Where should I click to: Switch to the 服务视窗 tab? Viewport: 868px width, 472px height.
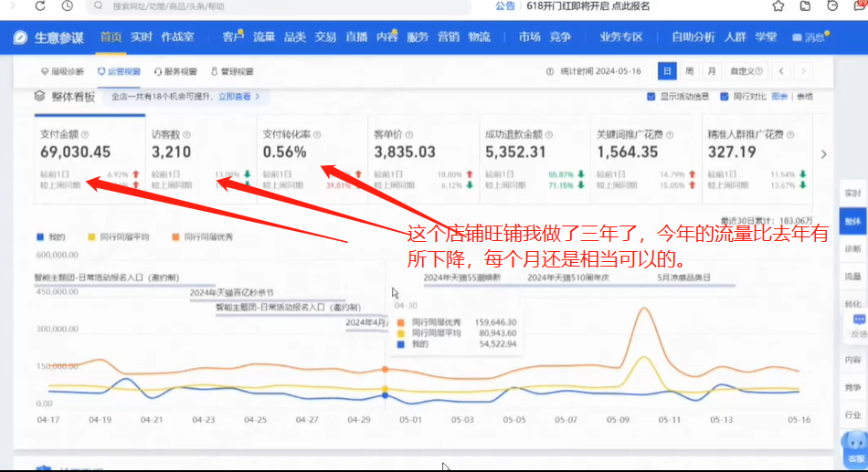click(x=175, y=71)
